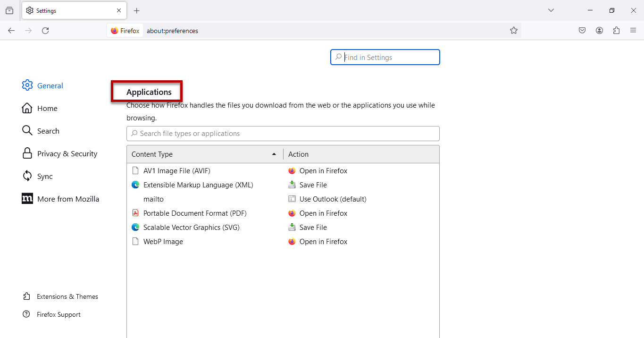Reload the current page
This screenshot has height=338, width=644.
pos(45,31)
